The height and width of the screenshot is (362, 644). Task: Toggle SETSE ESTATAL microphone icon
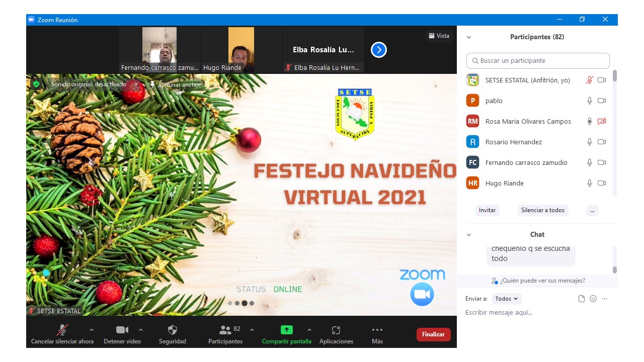590,80
